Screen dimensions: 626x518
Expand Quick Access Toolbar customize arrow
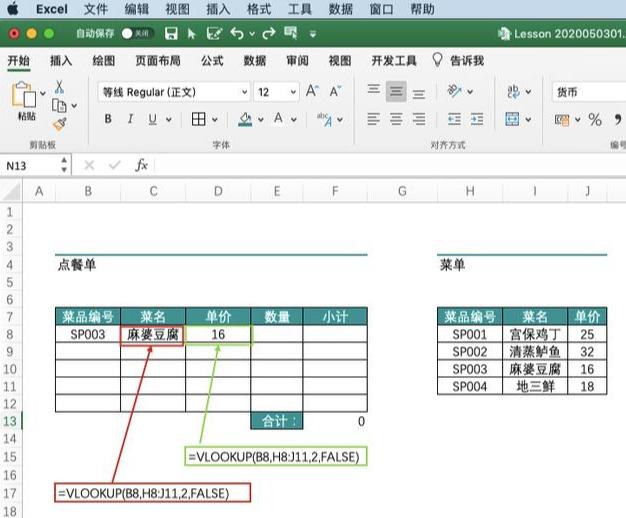[313, 34]
